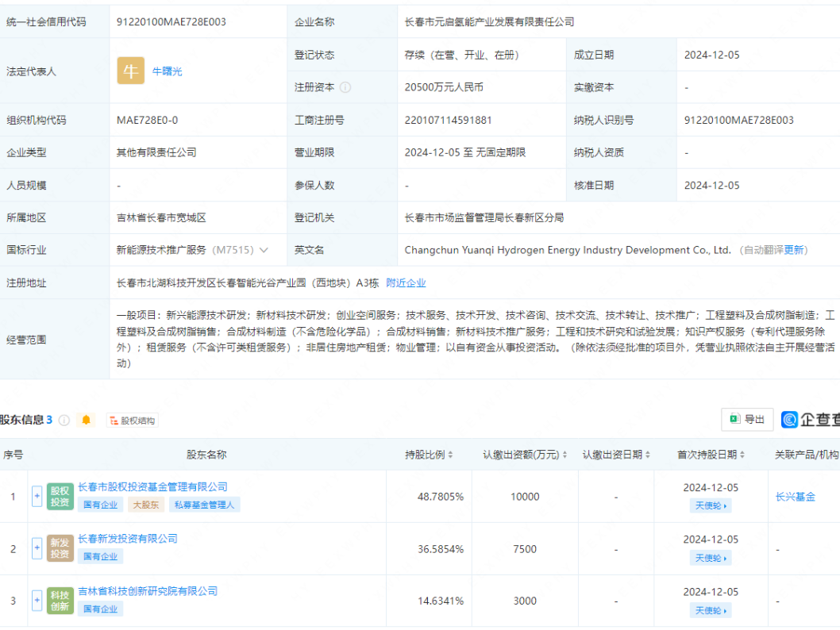This screenshot has height=630, width=840.
Task: Click the 科技创新 green logo
Action: 60,601
